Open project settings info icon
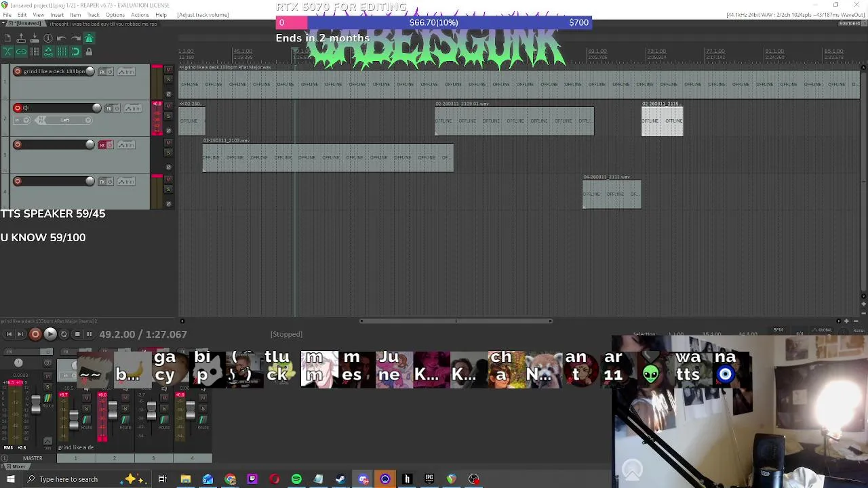The width and height of the screenshot is (868, 488). coord(48,39)
